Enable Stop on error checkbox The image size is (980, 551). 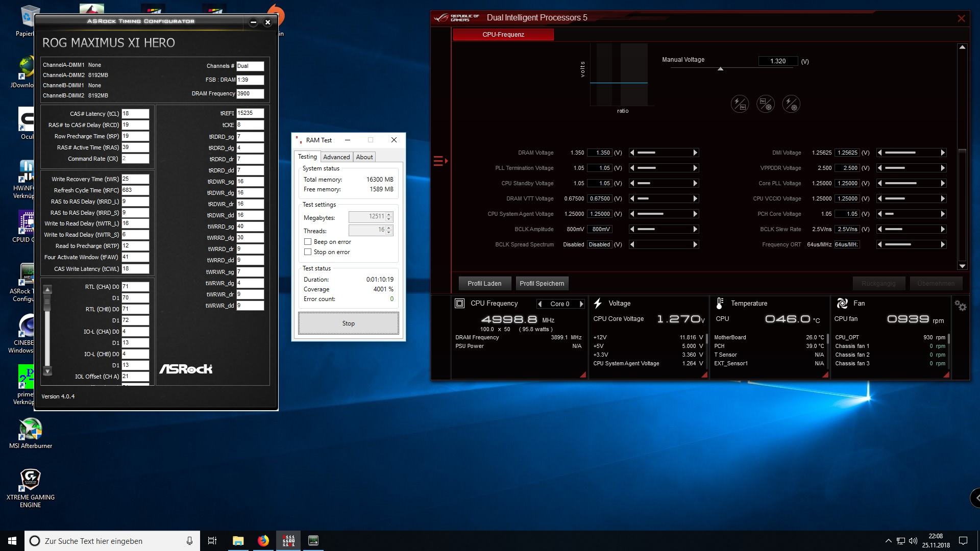click(308, 252)
